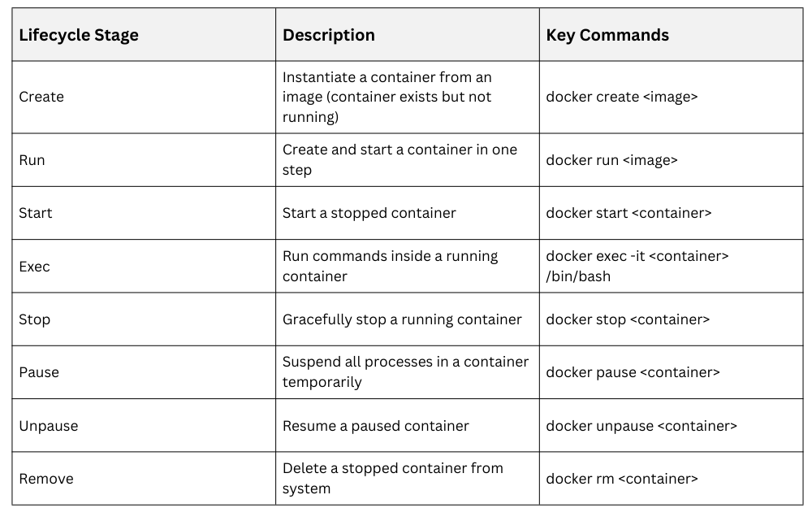
Task: Select the 'docker stop <container>' command
Action: pos(628,319)
